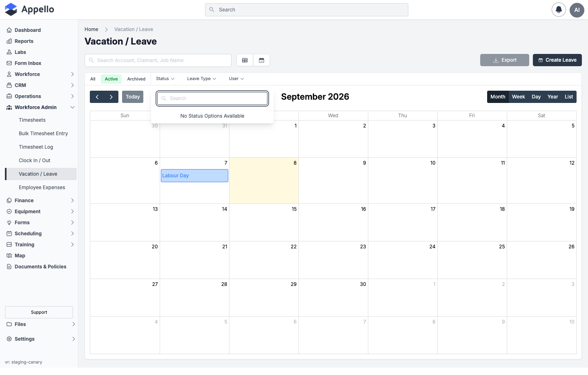Expand the Workforce section

[41, 74]
